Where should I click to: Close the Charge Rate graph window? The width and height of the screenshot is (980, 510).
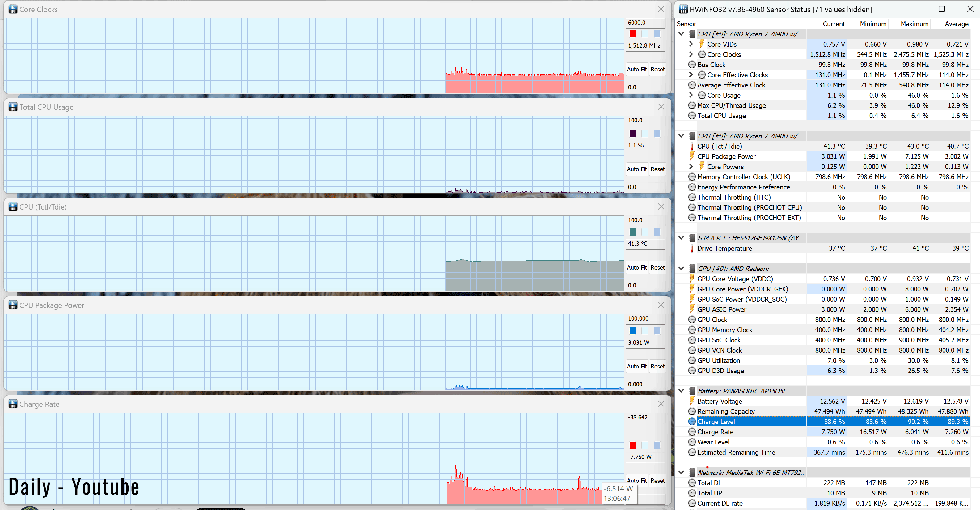tap(661, 404)
